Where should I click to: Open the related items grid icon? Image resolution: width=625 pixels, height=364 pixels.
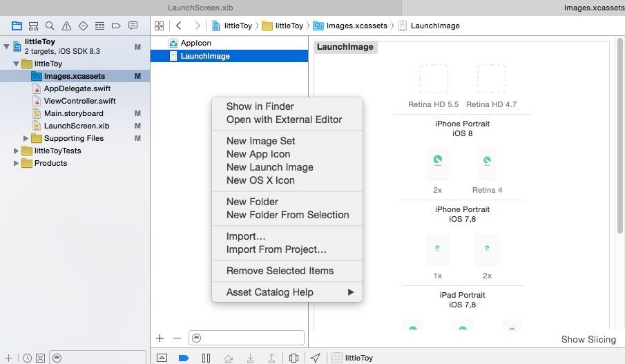(x=159, y=26)
